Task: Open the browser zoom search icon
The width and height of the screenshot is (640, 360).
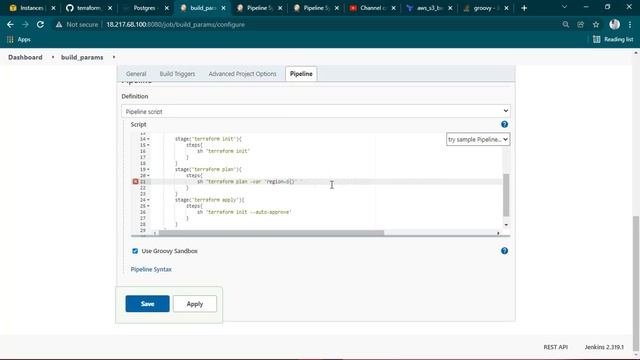Action: click(x=566, y=24)
